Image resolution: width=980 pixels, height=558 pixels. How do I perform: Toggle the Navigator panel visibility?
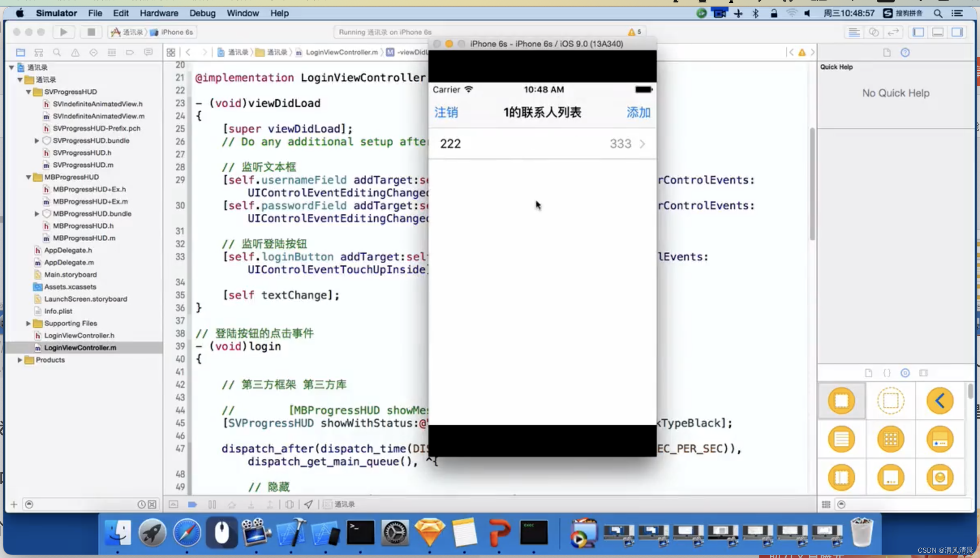(918, 32)
